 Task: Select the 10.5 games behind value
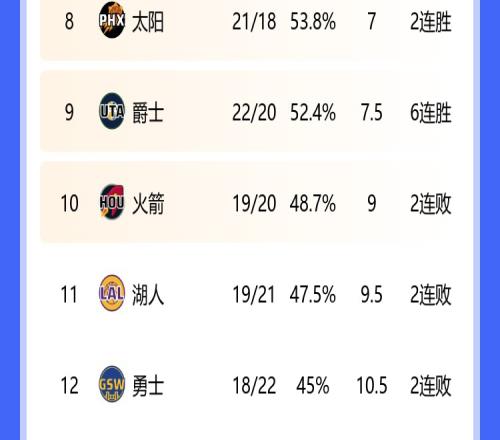pyautogui.click(x=372, y=386)
